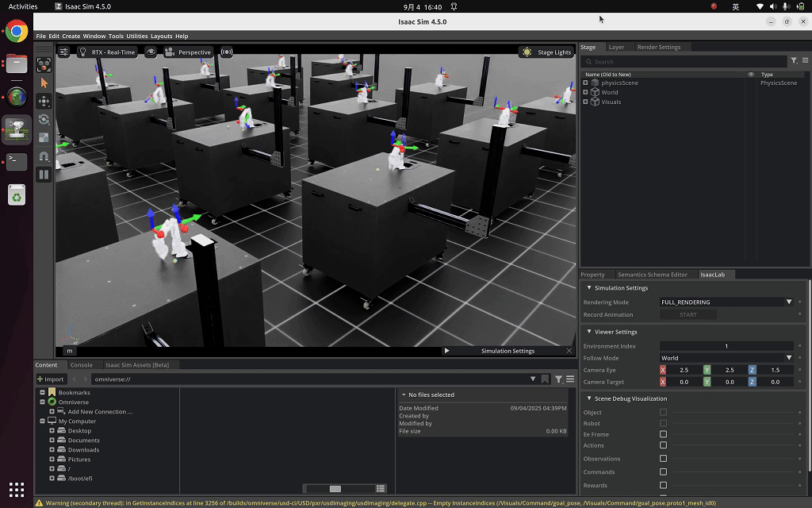Click the eye visibility column header
812x508 pixels.
pos(751,74)
